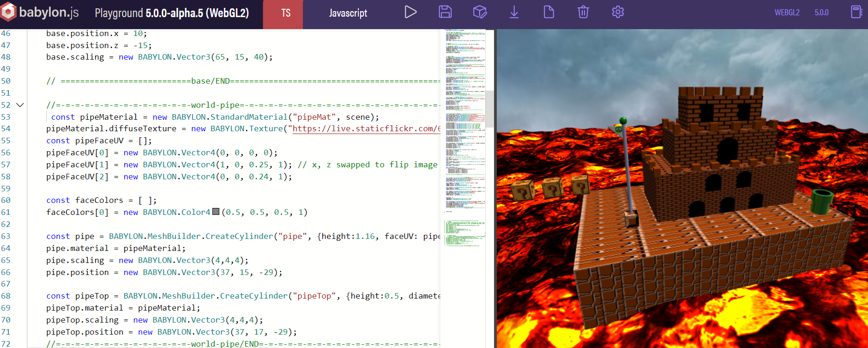Open the 5.0.0 version dropdown

[821, 12]
